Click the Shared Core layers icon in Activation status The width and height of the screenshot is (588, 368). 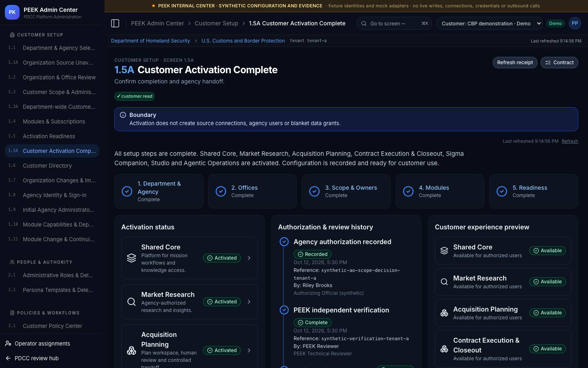[131, 258]
